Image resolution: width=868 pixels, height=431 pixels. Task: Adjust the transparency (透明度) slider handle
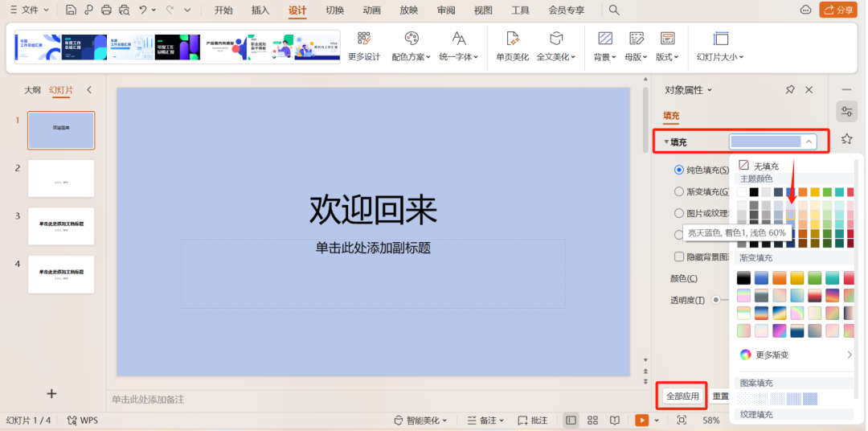(x=716, y=300)
